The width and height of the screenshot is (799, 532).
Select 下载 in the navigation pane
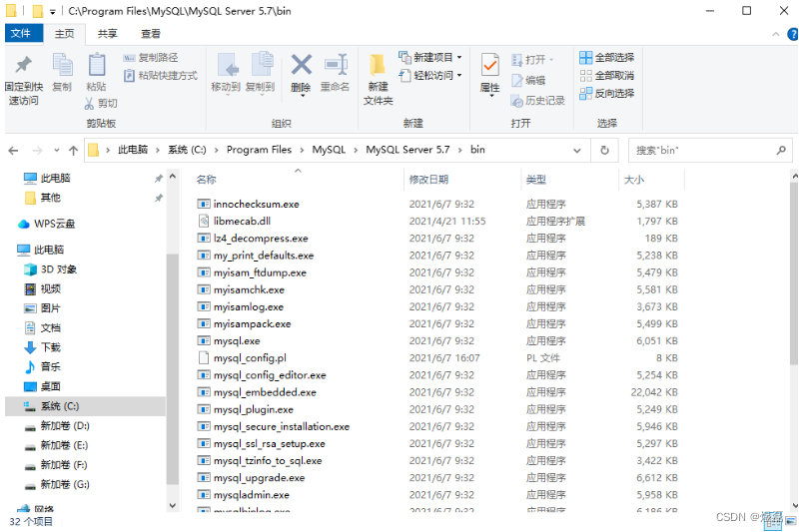pyautogui.click(x=43, y=347)
